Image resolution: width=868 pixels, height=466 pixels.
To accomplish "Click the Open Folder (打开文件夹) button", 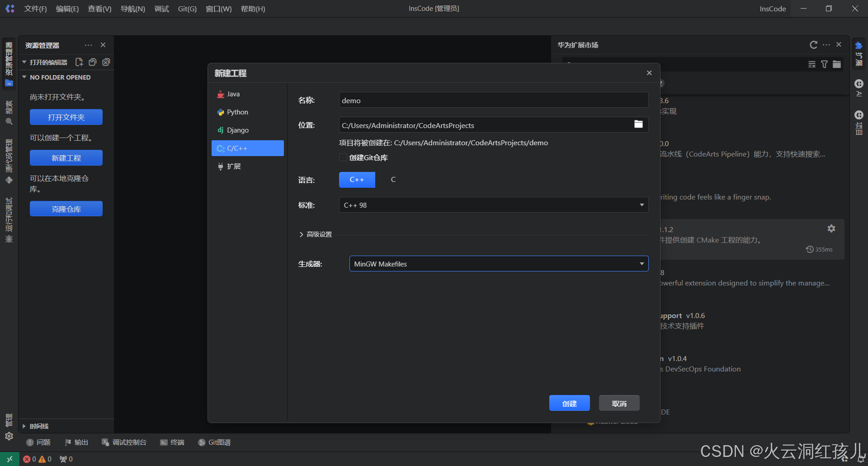I will tap(66, 117).
